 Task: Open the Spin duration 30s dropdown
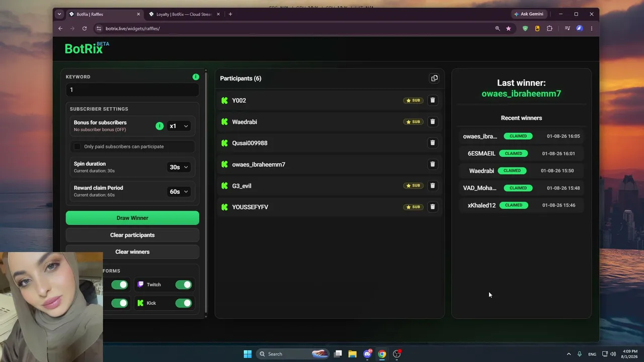pyautogui.click(x=179, y=167)
